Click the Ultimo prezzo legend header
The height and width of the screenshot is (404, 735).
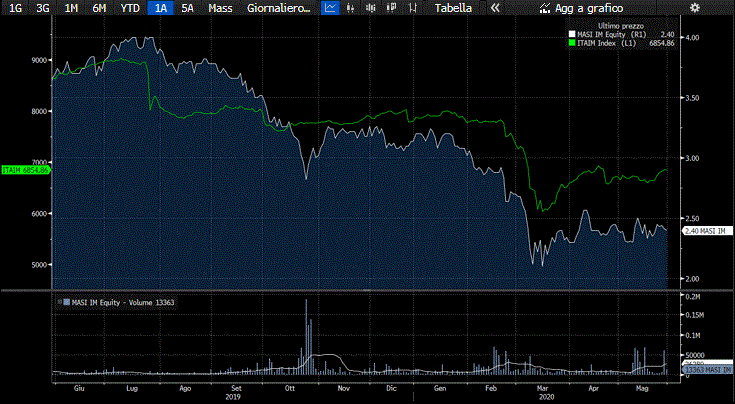[621, 26]
